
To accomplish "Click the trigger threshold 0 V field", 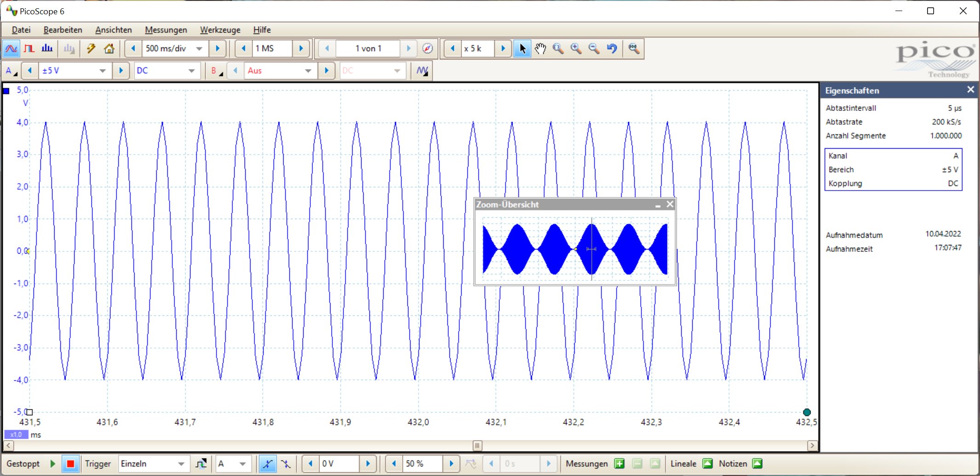I will click(339, 464).
